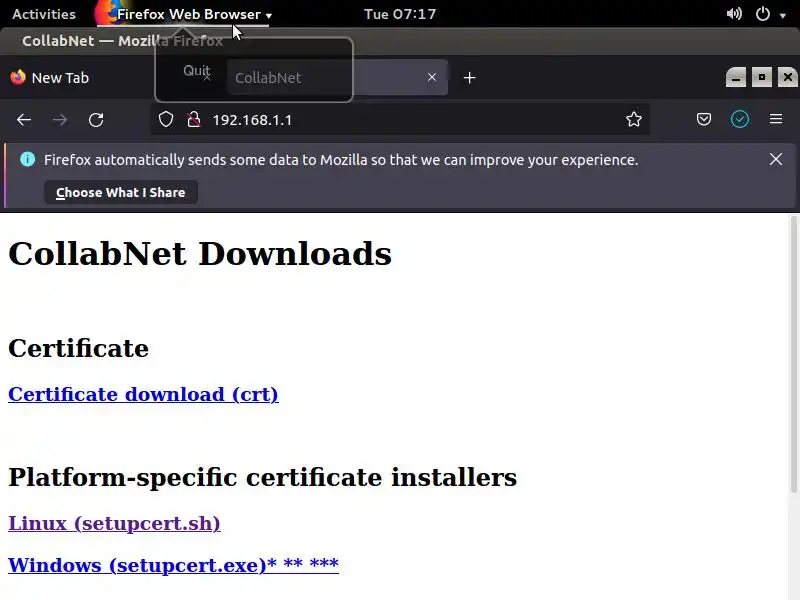Expand system menu dropdown arrow

click(x=783, y=16)
